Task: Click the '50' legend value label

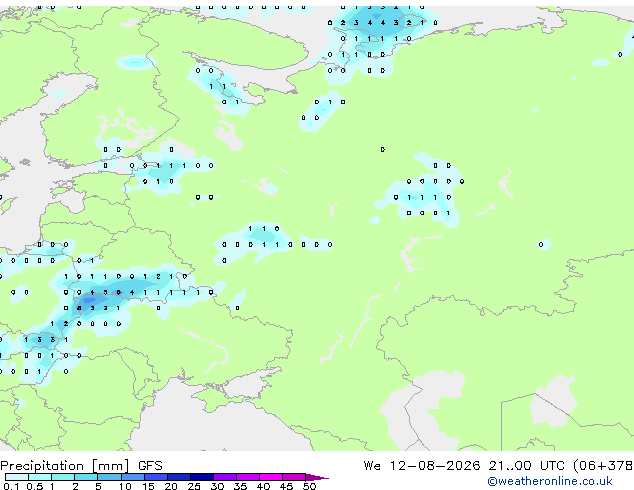Action: (x=310, y=486)
